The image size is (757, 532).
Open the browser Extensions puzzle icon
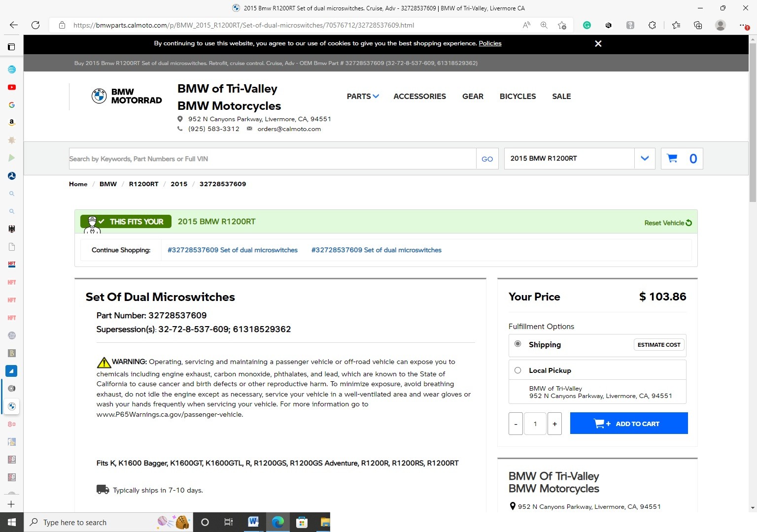coord(652,25)
